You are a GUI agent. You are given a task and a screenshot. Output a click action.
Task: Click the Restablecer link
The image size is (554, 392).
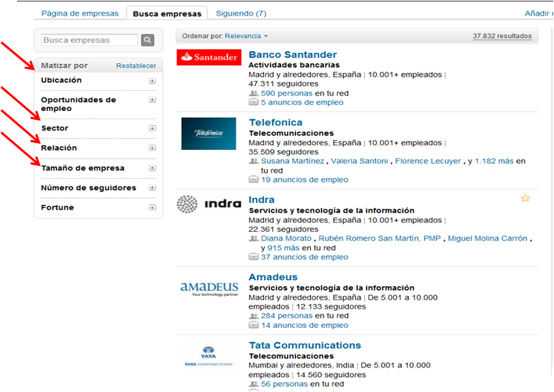click(x=136, y=66)
